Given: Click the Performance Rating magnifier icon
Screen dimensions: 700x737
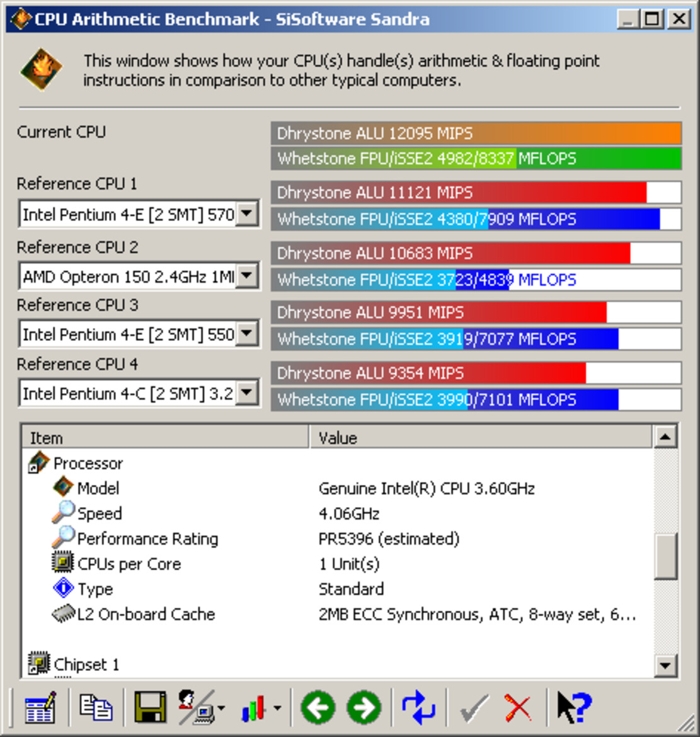Looking at the screenshot, I should point(63,537).
